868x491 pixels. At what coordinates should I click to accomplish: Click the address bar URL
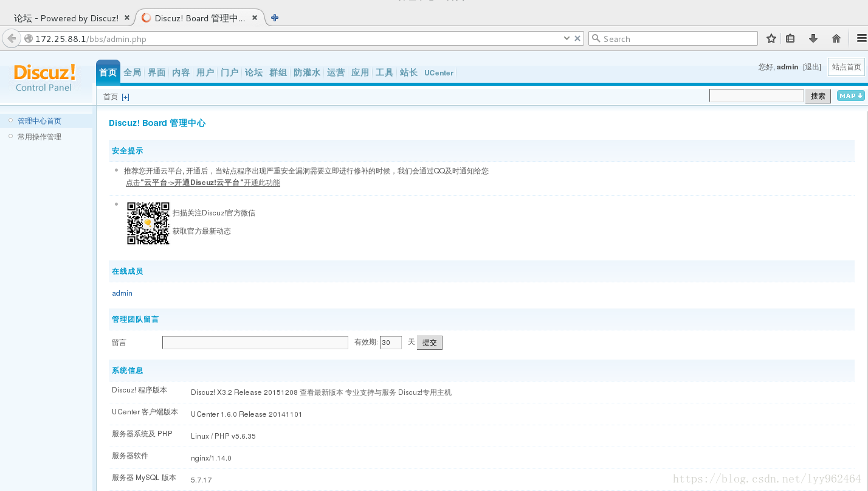click(x=91, y=39)
